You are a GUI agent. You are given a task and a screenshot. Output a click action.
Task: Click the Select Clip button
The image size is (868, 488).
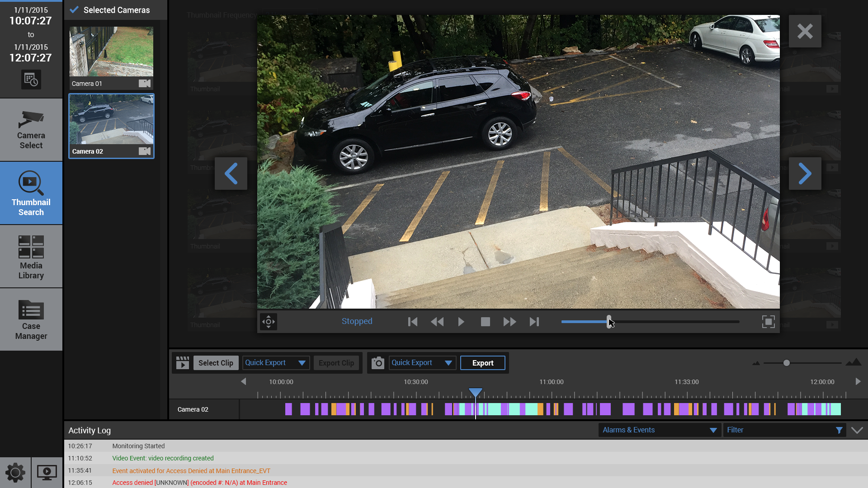216,363
